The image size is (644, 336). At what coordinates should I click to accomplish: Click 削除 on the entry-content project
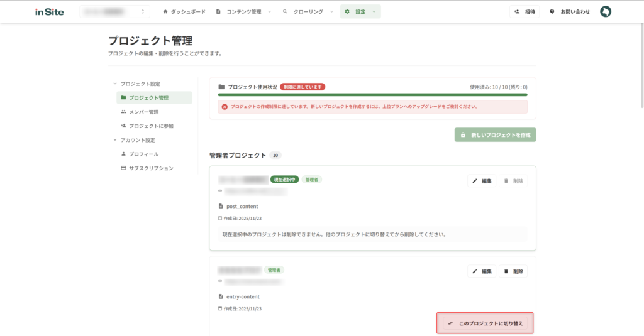click(x=513, y=271)
